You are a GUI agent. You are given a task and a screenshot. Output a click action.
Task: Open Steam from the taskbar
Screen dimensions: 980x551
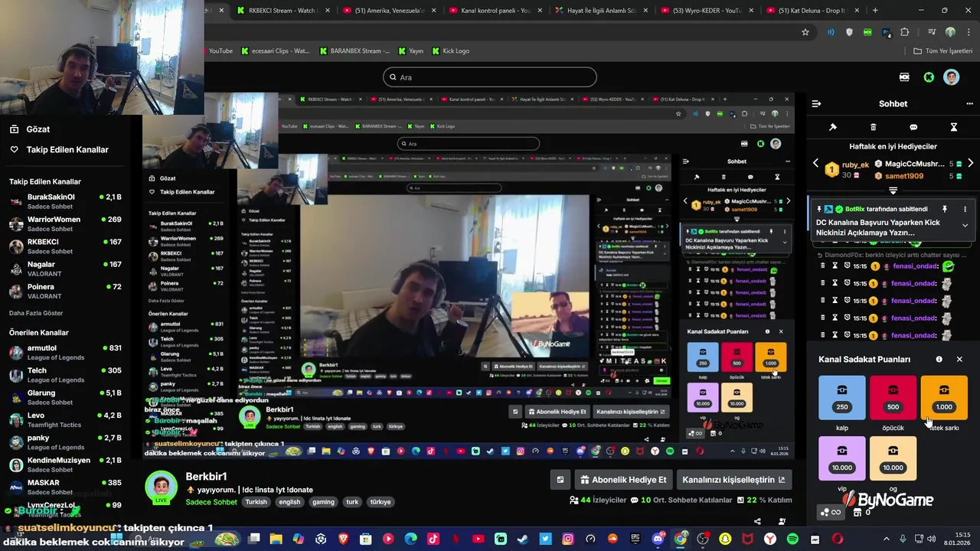click(523, 539)
